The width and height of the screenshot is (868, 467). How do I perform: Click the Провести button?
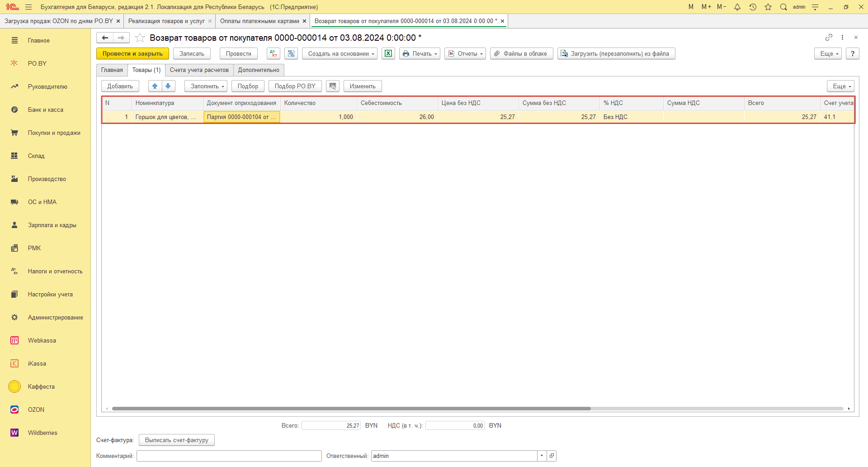(238, 53)
